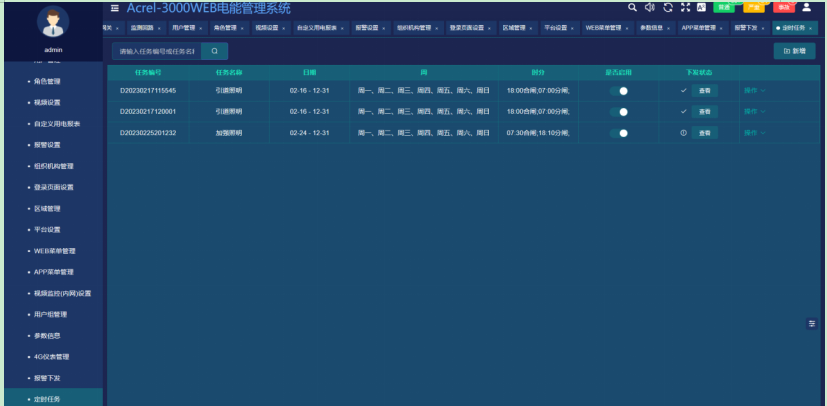This screenshot has width=827, height=406.
Task: Click the refresh icon in top header
Action: pos(667,7)
